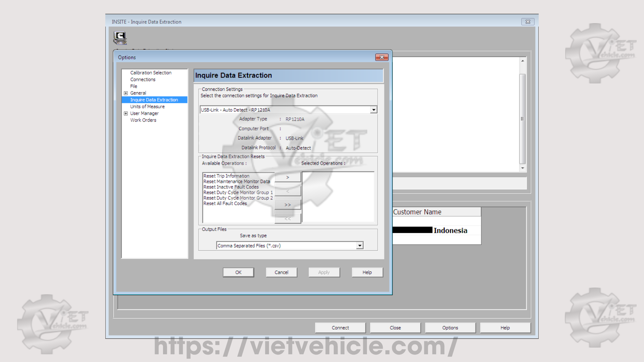Screen dimensions: 644x362
Task: Select Reset Trip Information operation
Action: [226, 176]
